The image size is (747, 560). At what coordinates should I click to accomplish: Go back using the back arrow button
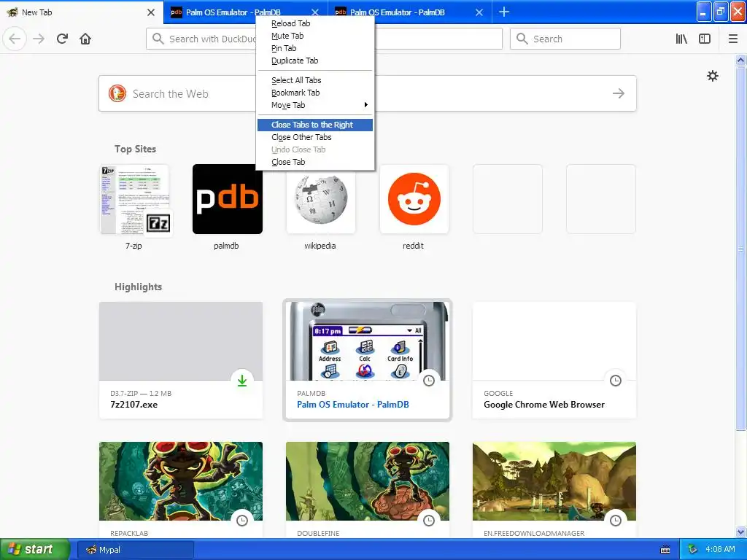(x=15, y=39)
